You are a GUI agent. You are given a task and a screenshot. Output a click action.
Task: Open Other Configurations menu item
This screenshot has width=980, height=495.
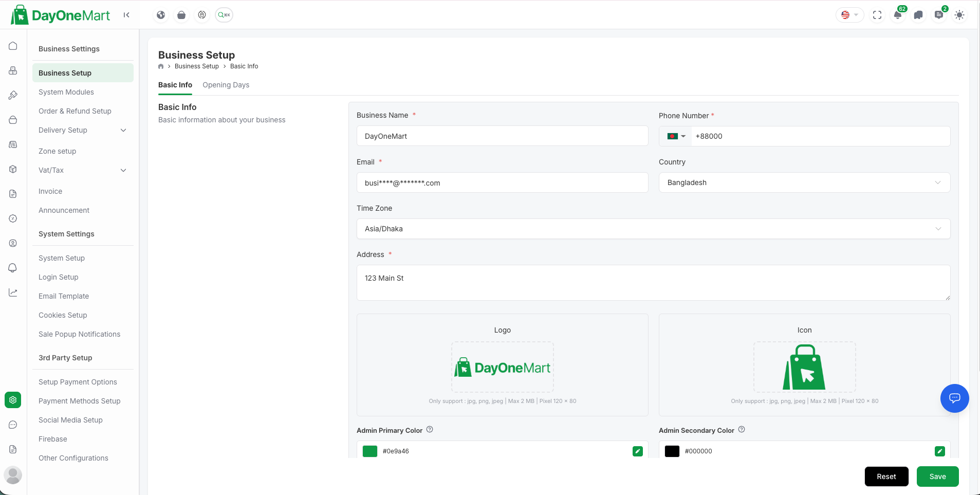pos(73,458)
